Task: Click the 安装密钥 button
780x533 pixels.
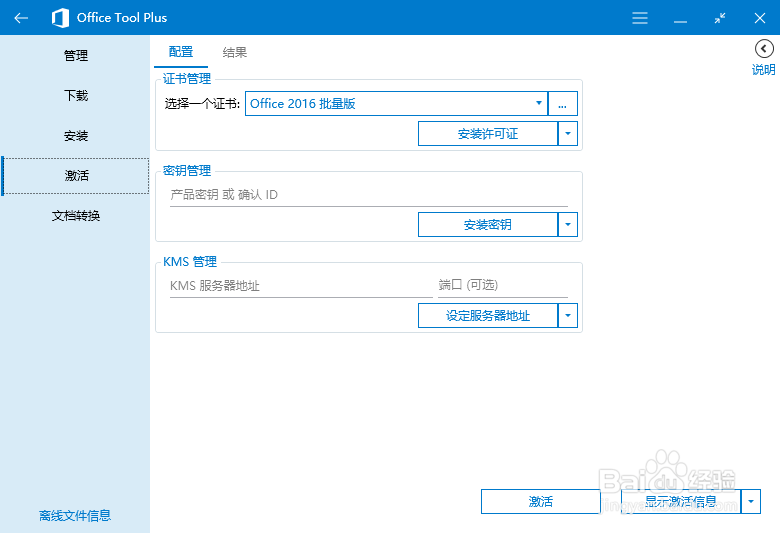Action: 488,225
